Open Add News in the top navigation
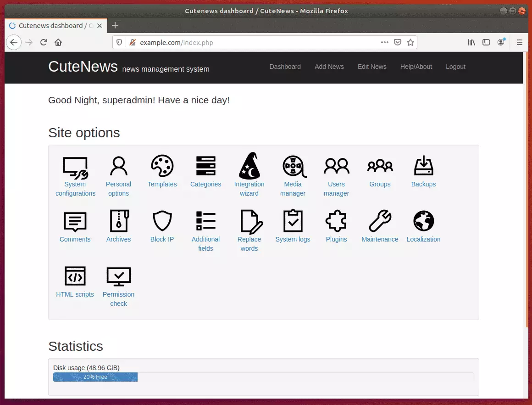The width and height of the screenshot is (532, 405). (x=329, y=67)
